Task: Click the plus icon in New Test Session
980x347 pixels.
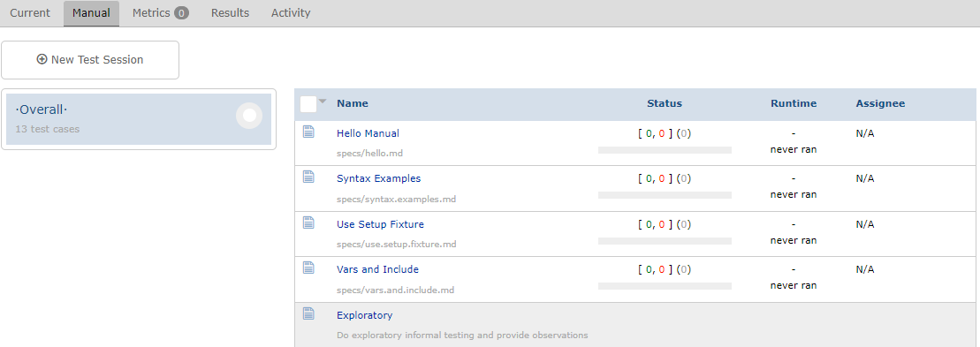Action: [42, 59]
